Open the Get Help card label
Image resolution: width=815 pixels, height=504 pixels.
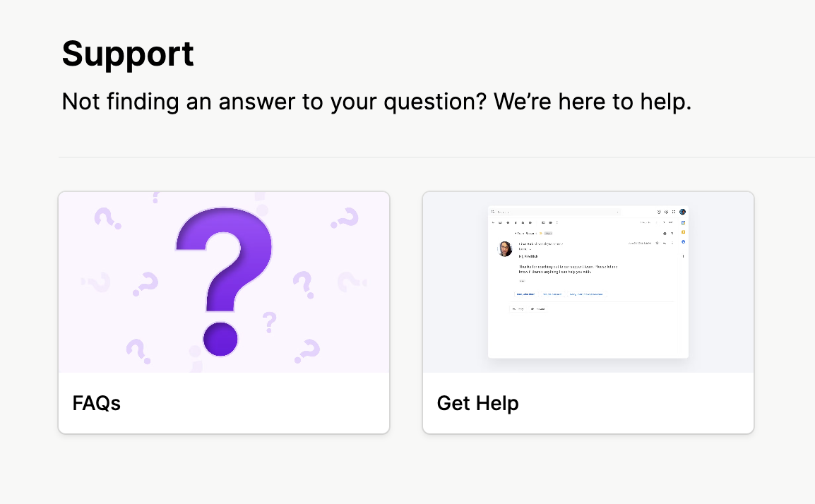[477, 403]
